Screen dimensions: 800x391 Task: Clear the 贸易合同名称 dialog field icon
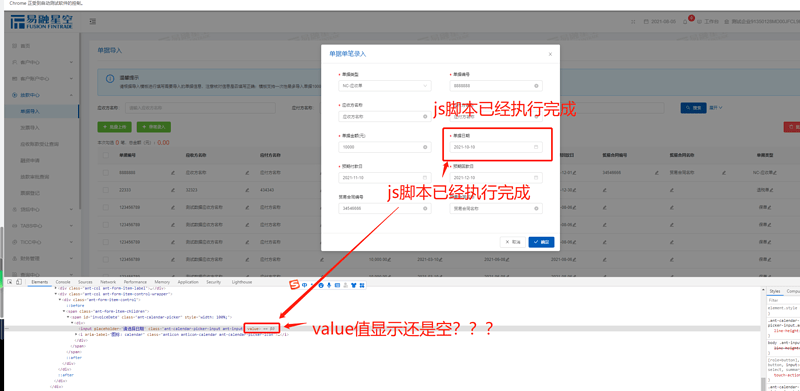pos(536,208)
